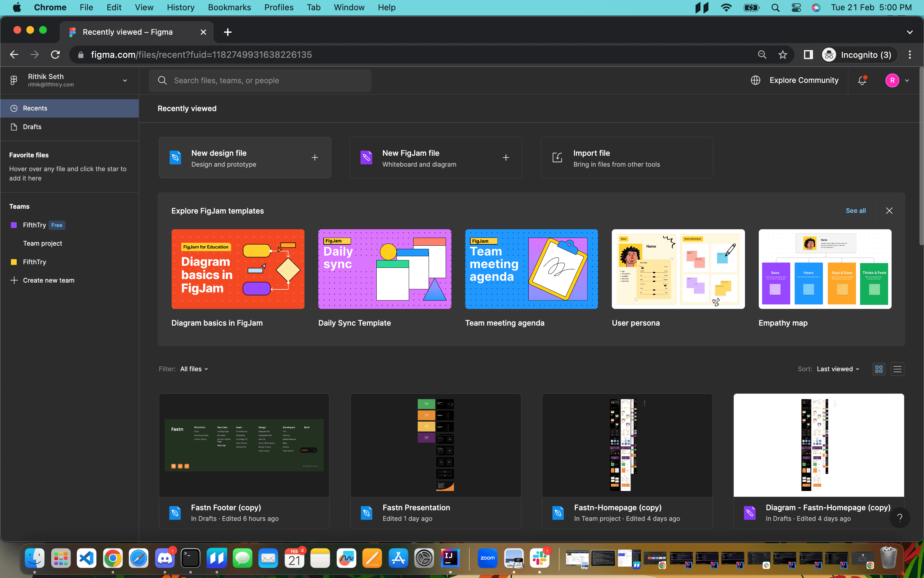Screen dimensions: 924x578
Task: Click the Explore Community globe icon
Action: tap(755, 80)
